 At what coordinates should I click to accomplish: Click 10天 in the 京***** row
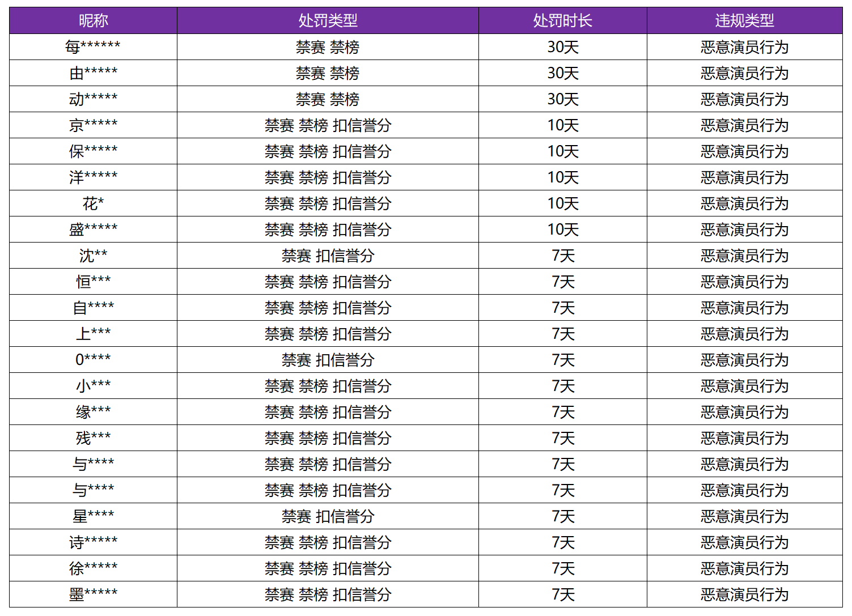point(563,125)
